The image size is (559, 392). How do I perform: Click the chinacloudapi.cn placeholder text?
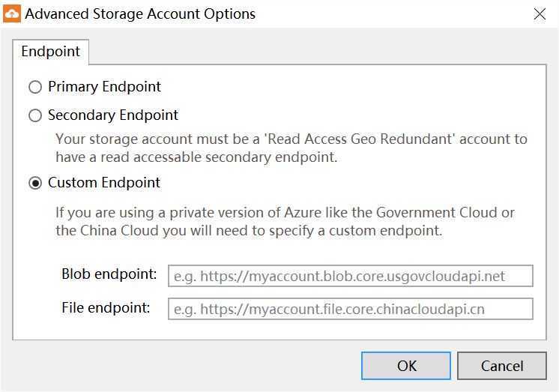tap(329, 310)
